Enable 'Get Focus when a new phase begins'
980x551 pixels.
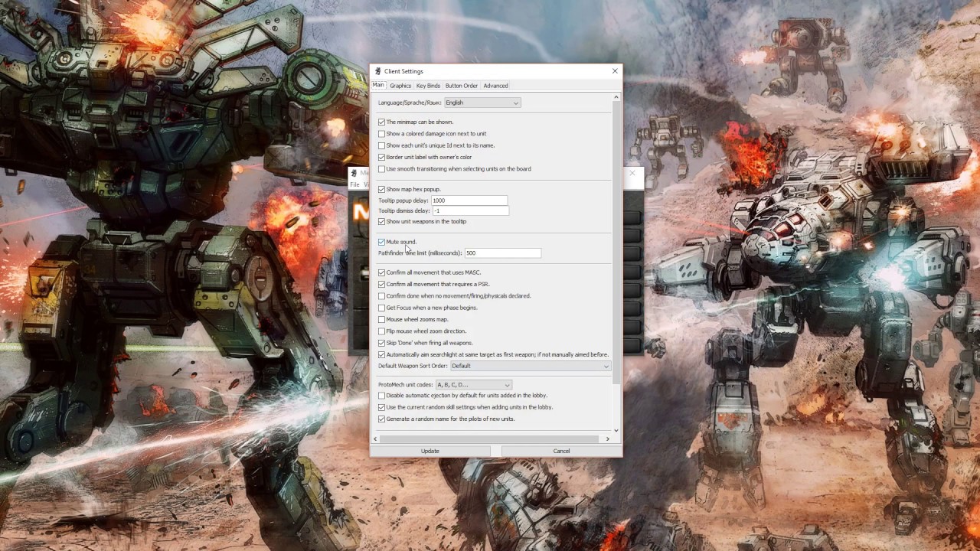(382, 308)
